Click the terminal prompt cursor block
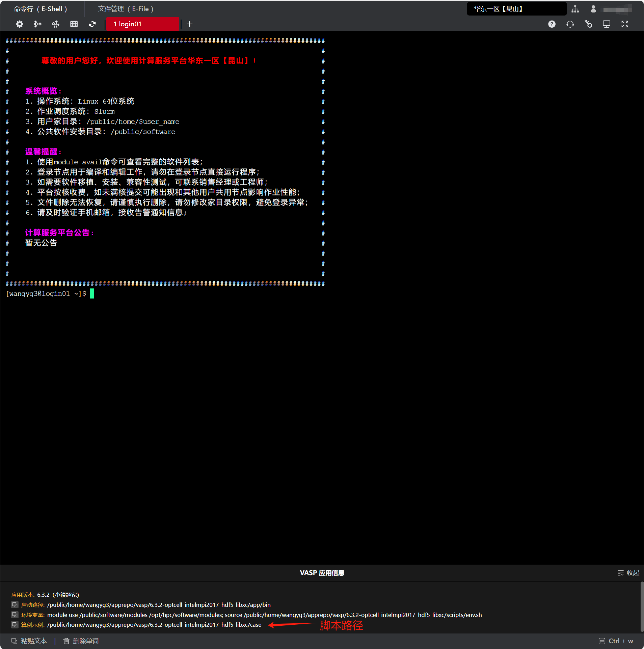Screen dimensions: 644x649 92,294
